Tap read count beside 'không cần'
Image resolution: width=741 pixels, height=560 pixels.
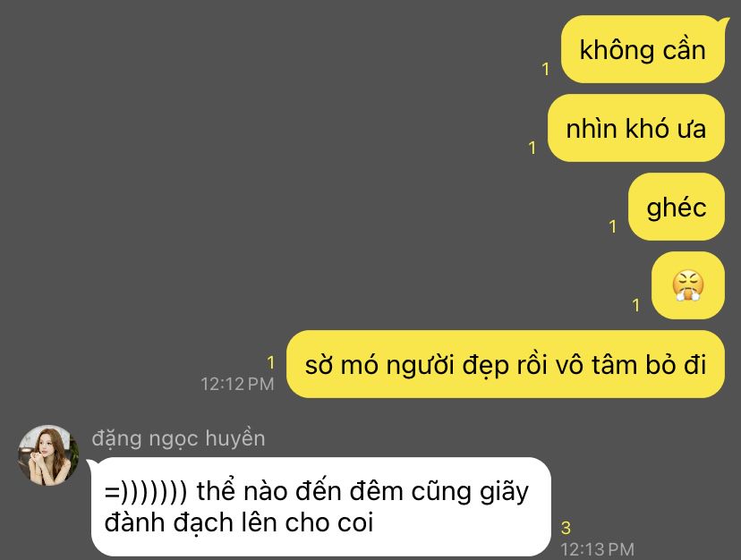point(546,70)
